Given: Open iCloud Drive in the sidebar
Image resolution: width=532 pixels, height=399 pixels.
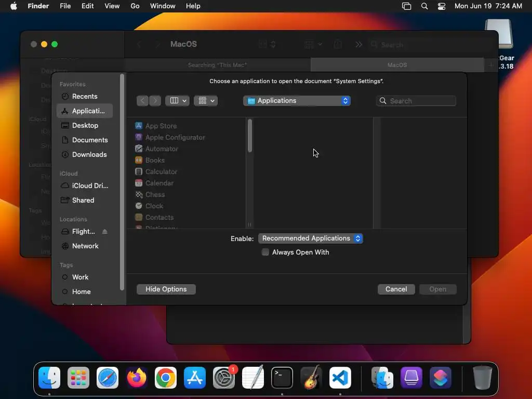Looking at the screenshot, I should coord(85,186).
